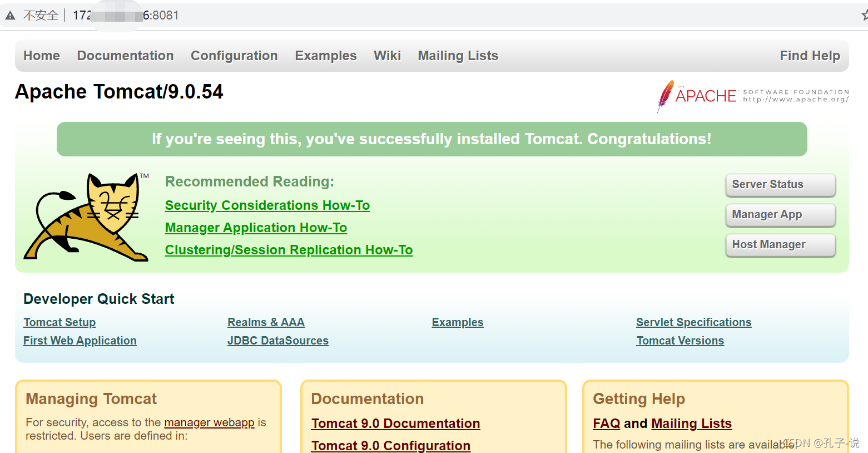
Task: Open the Home nav item
Action: coord(42,56)
